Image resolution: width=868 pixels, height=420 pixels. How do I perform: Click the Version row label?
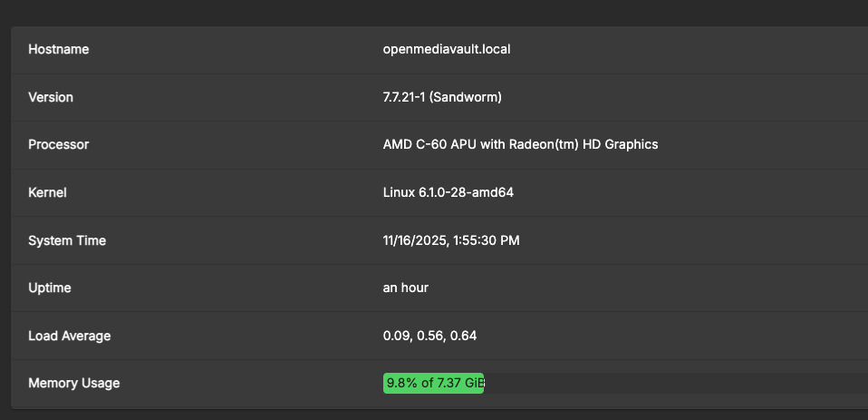(51, 97)
